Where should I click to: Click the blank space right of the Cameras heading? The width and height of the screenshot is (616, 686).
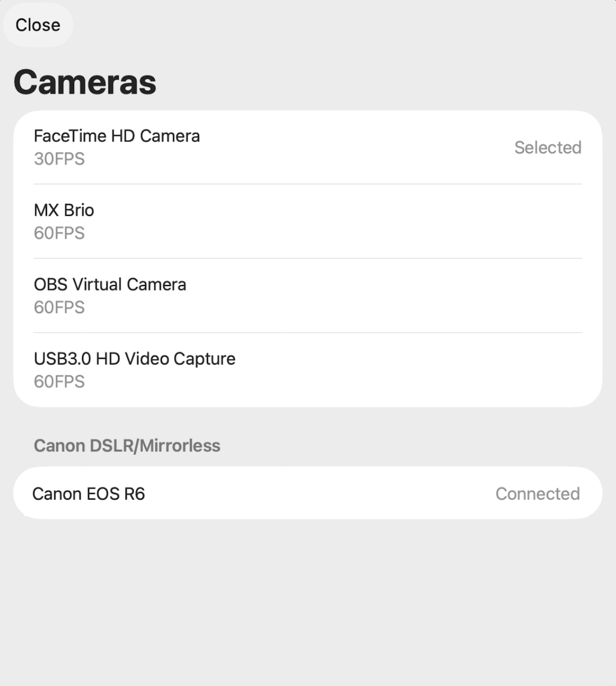click(x=385, y=82)
